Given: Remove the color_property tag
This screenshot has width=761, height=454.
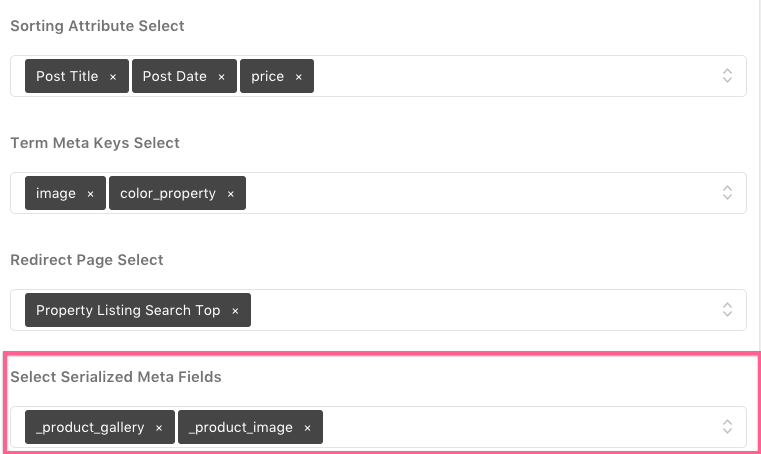Looking at the screenshot, I should pyautogui.click(x=230, y=194).
